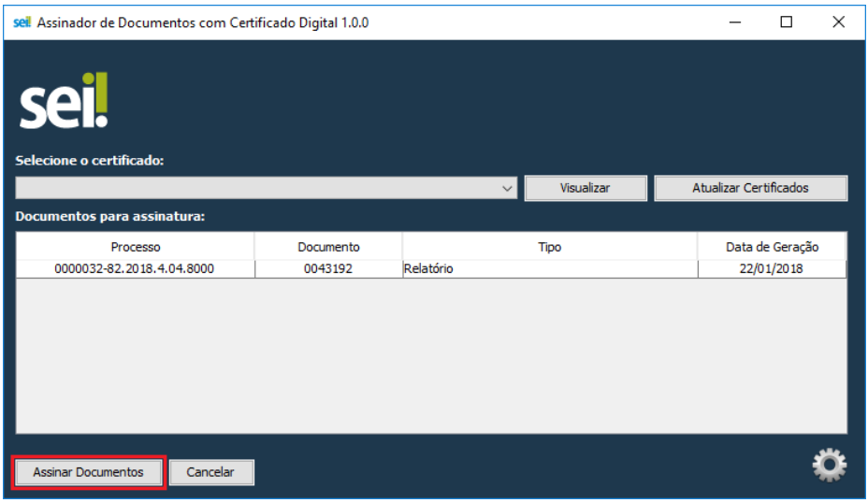868x503 pixels.
Task: Close the Assinador de Documentos window
Action: click(838, 22)
